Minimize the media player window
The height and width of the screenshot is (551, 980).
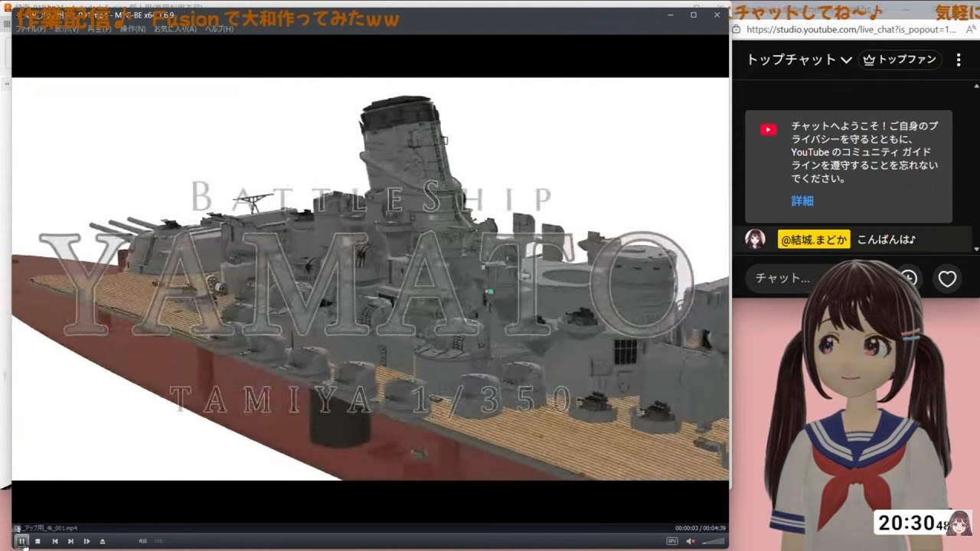[671, 15]
